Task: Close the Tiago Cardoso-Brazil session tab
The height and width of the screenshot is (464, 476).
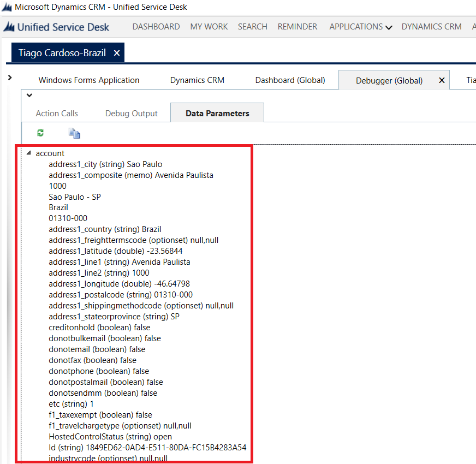Action: coord(117,53)
